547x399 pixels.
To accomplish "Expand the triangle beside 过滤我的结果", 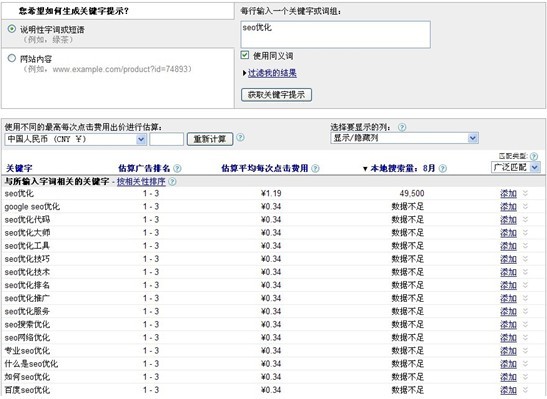I will point(245,73).
